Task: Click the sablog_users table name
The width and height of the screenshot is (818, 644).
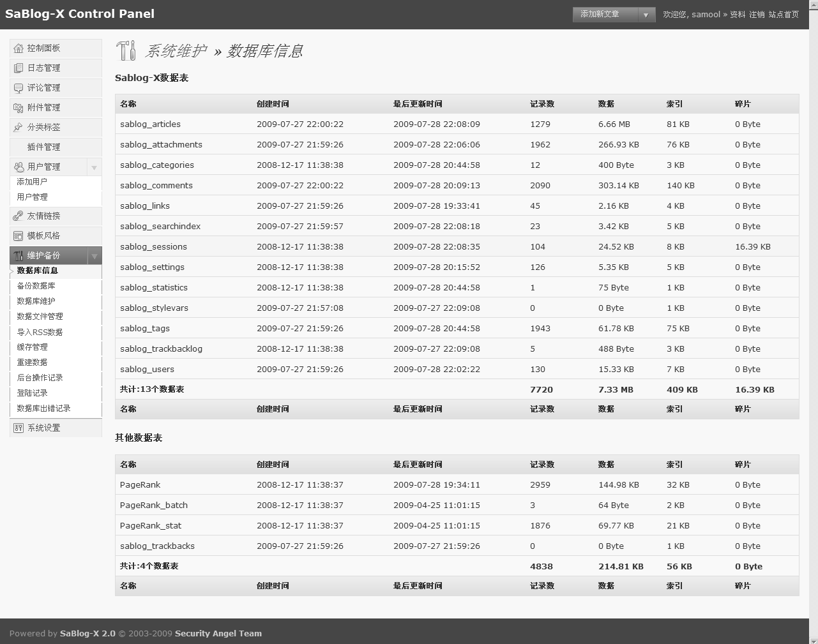Action: pyautogui.click(x=147, y=370)
